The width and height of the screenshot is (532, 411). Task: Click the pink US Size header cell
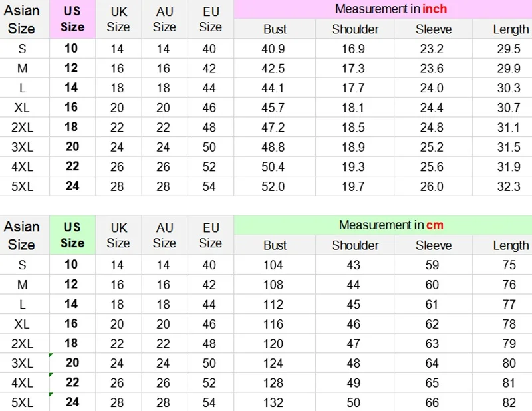pos(72,19)
